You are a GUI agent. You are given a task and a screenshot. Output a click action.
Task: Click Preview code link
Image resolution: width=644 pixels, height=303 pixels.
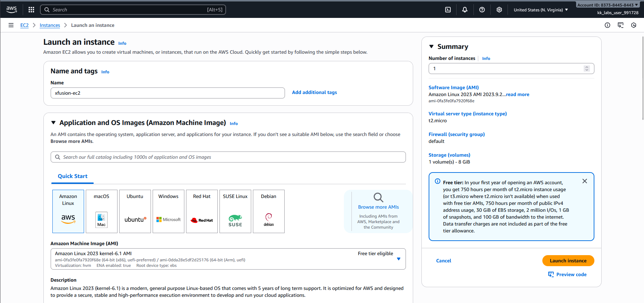[567, 274]
